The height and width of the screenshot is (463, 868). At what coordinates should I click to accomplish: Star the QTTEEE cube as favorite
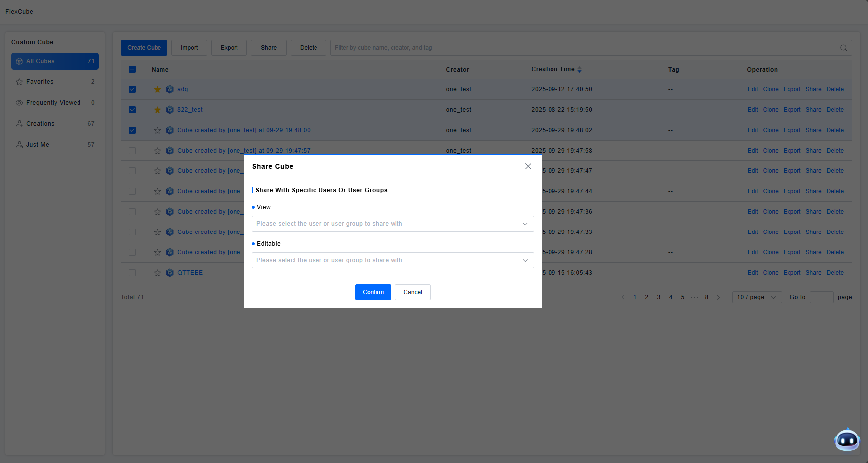click(x=158, y=273)
